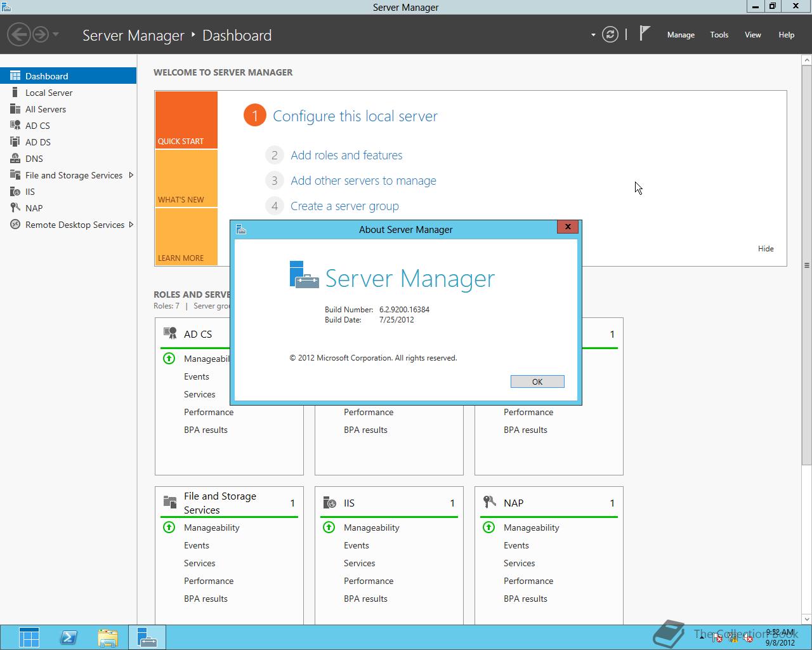Click the File and Storage Services sidebar icon
Viewport: 812px width, 650px height.
pos(15,175)
